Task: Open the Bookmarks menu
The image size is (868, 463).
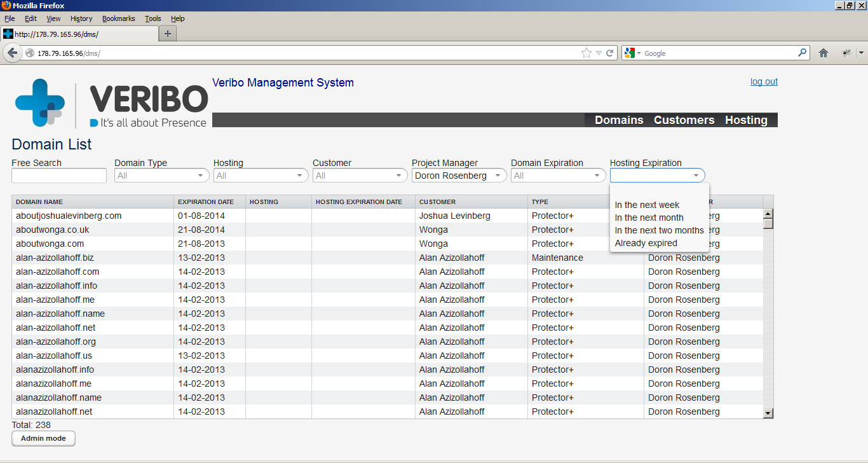Action: (118, 18)
